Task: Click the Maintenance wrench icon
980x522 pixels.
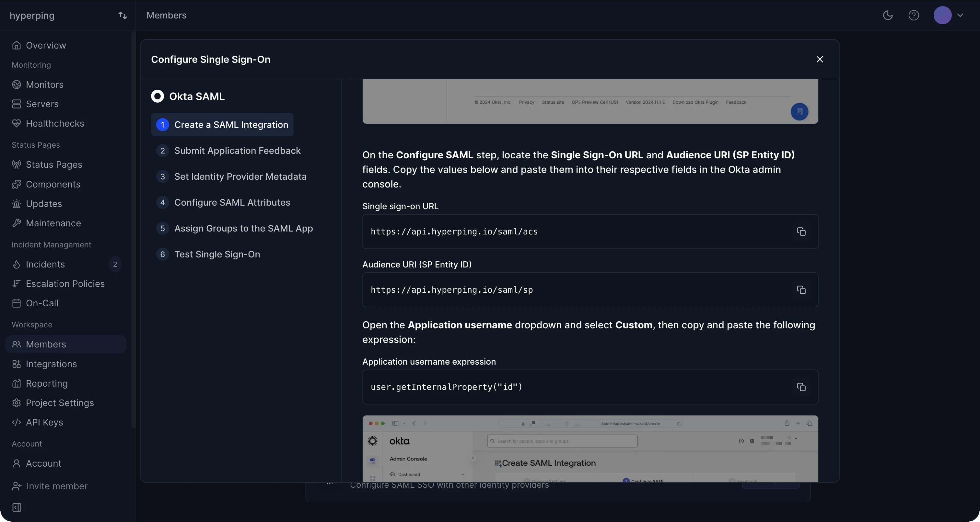Action: point(16,223)
